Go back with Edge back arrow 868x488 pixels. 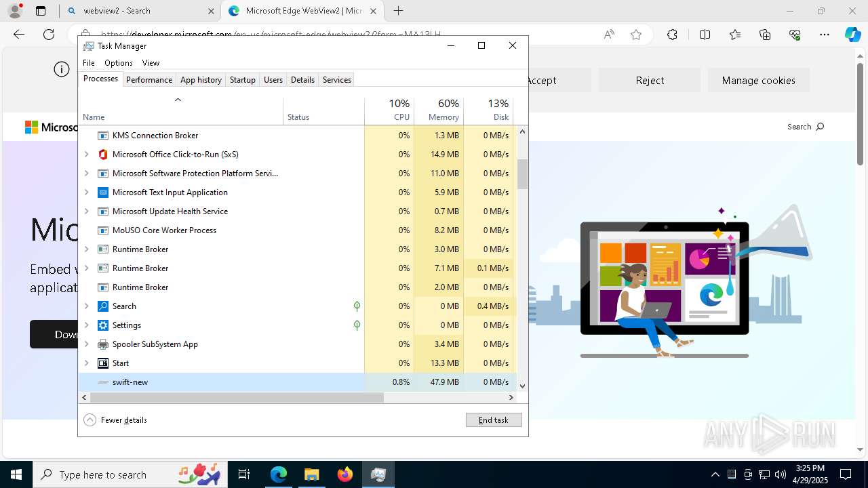pyautogui.click(x=19, y=35)
